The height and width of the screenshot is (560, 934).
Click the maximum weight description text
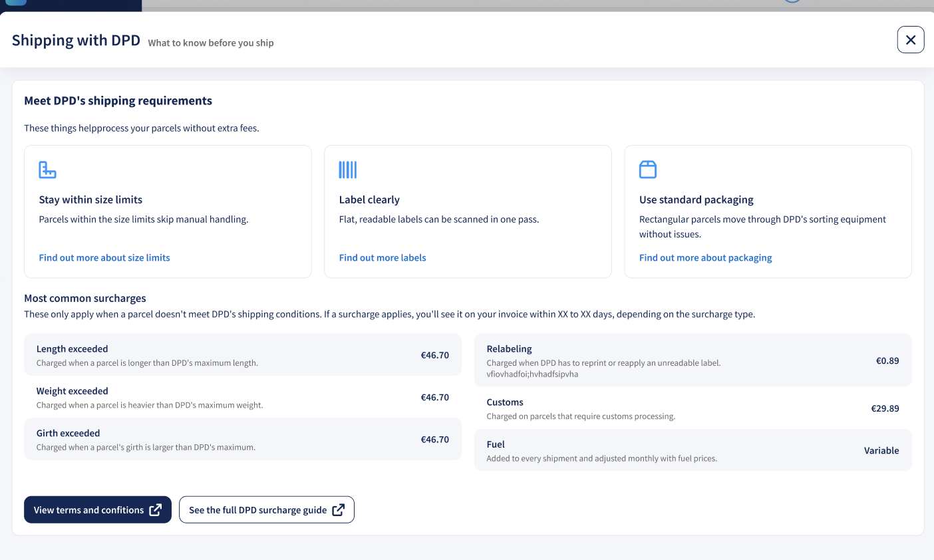coord(150,405)
